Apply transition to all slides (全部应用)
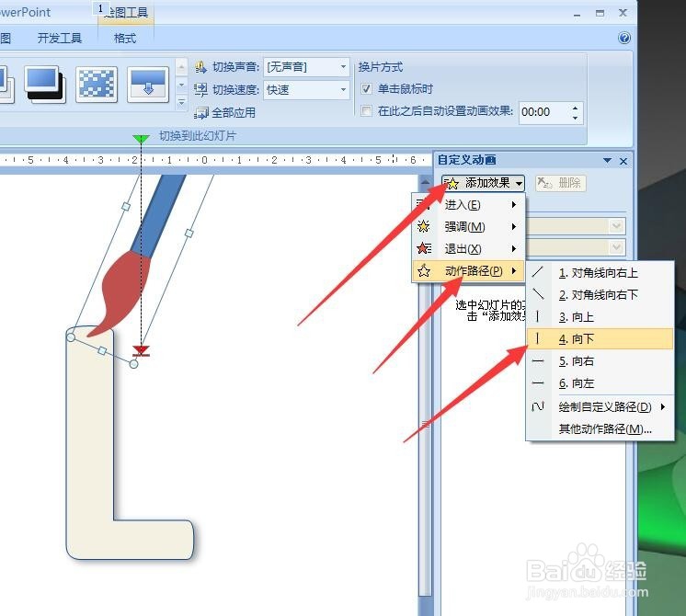The height and width of the screenshot is (616, 686). coord(225,113)
